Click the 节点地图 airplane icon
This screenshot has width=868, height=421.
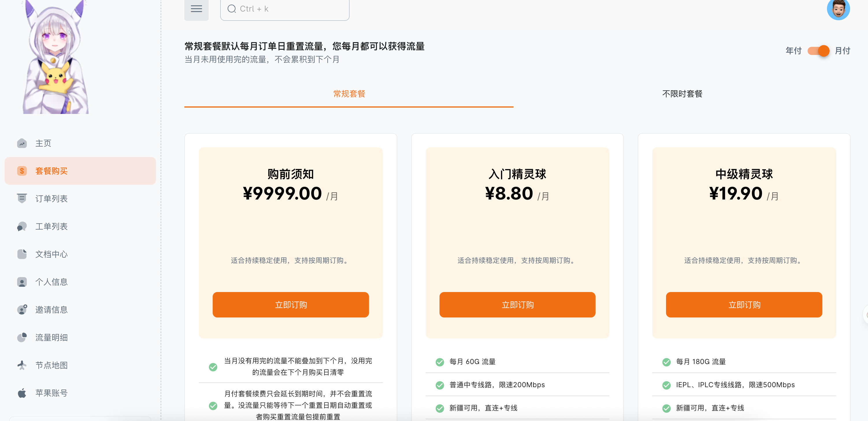coord(22,365)
